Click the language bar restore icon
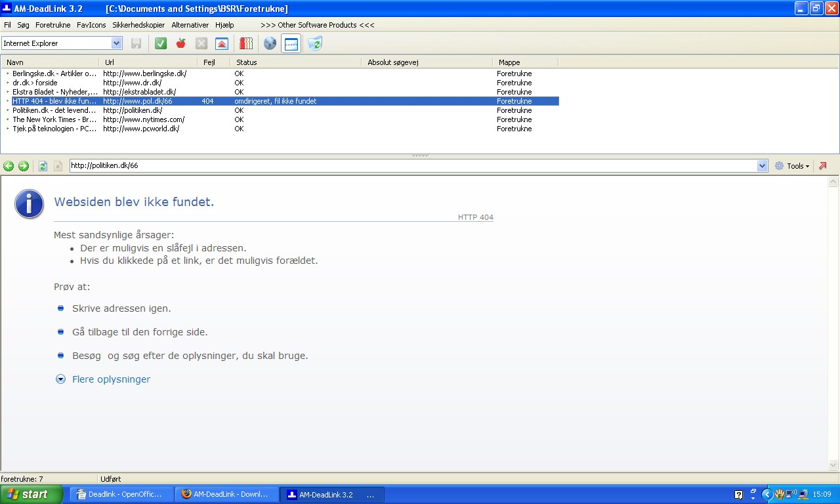Screen dimensions: 840x504 click(752, 492)
